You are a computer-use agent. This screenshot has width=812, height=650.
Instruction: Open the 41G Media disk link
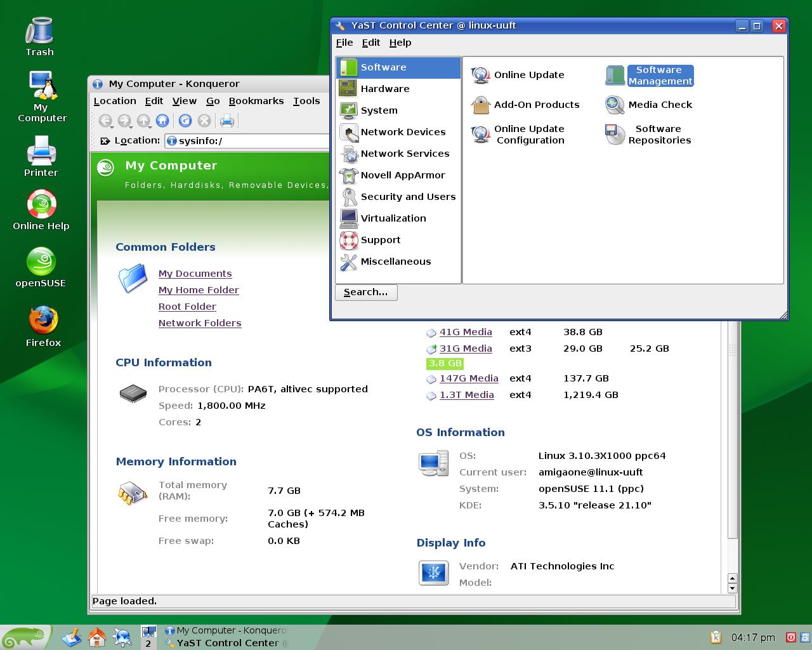(x=466, y=332)
